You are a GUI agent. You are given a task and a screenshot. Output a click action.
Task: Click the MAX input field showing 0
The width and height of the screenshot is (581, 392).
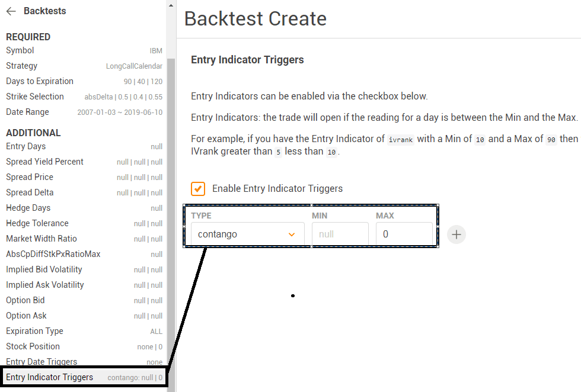pyautogui.click(x=404, y=234)
